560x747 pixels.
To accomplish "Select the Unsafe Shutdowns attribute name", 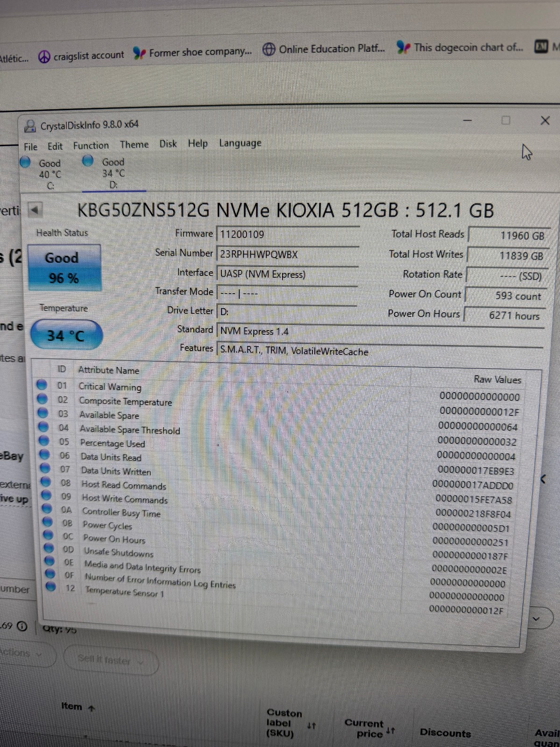I will pyautogui.click(x=119, y=552).
